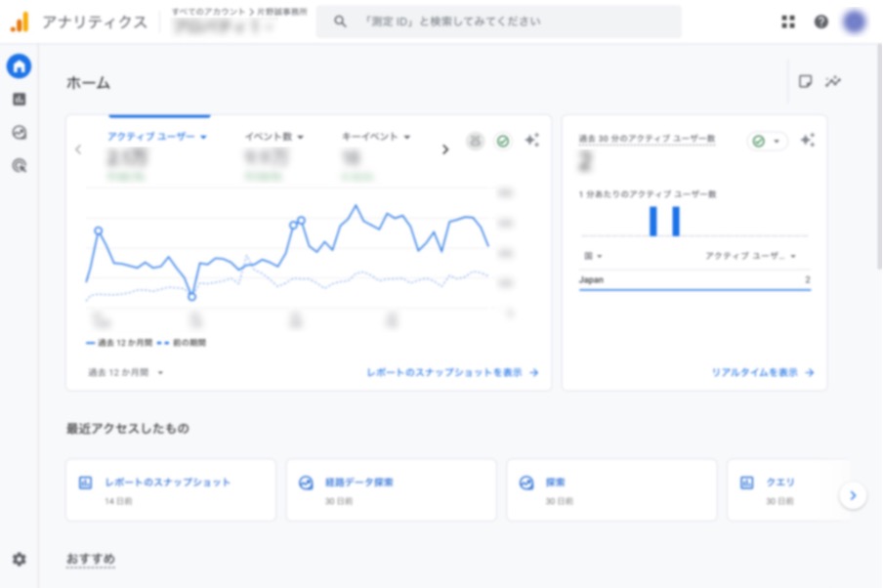Image resolution: width=883 pixels, height=588 pixels.
Task: Click the Insights sparkline icon near title
Action: pyautogui.click(x=833, y=82)
